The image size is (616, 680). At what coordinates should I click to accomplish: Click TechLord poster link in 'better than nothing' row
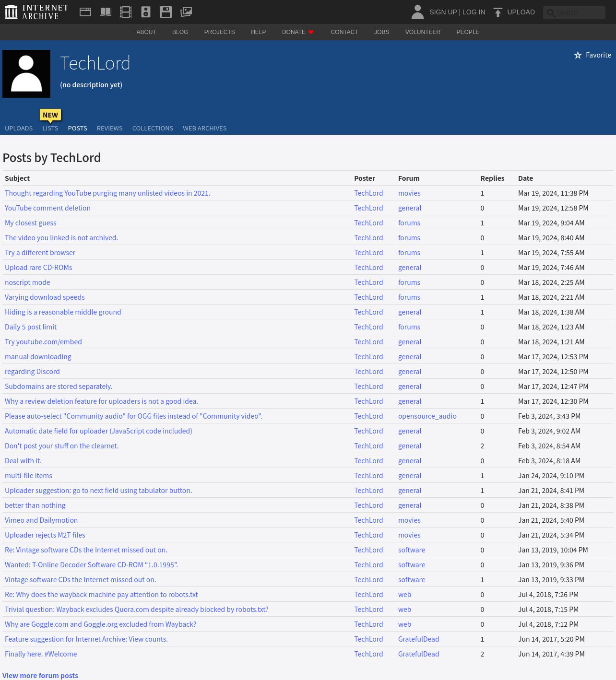pyautogui.click(x=368, y=505)
